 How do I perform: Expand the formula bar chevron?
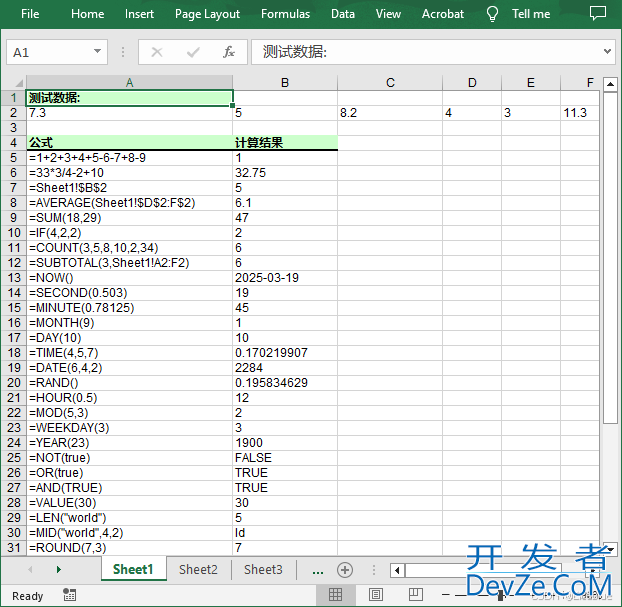click(x=607, y=51)
